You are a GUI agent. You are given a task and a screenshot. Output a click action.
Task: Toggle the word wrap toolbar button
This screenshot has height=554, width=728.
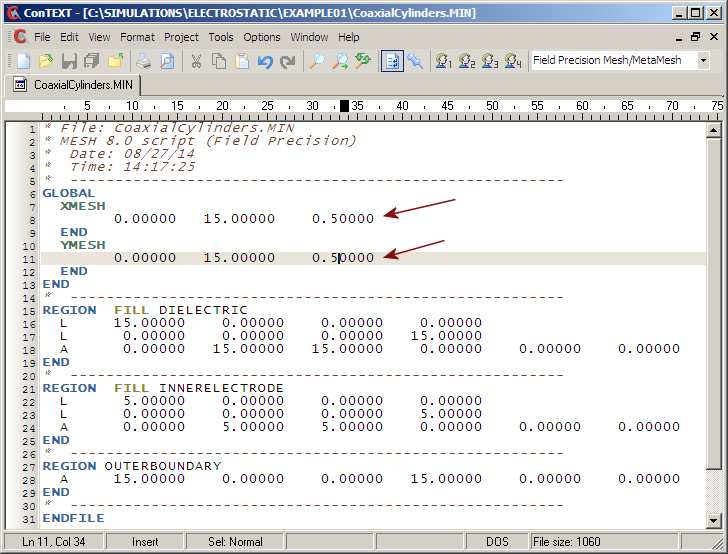pos(392,61)
